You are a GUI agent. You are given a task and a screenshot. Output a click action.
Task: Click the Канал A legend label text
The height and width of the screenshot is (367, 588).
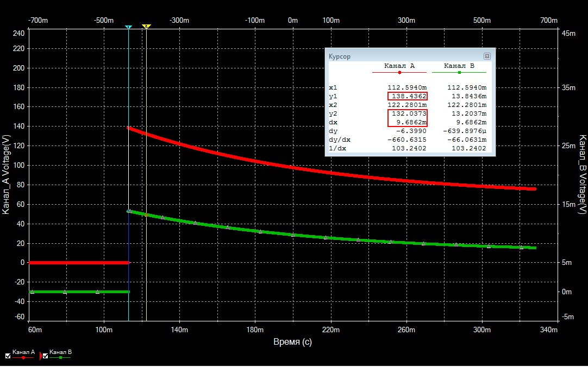coord(24,352)
